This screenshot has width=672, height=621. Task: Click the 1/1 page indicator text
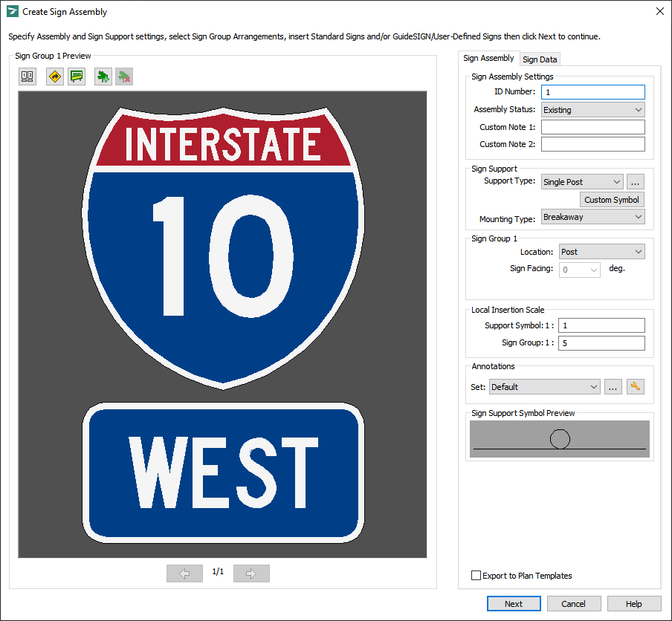click(218, 571)
